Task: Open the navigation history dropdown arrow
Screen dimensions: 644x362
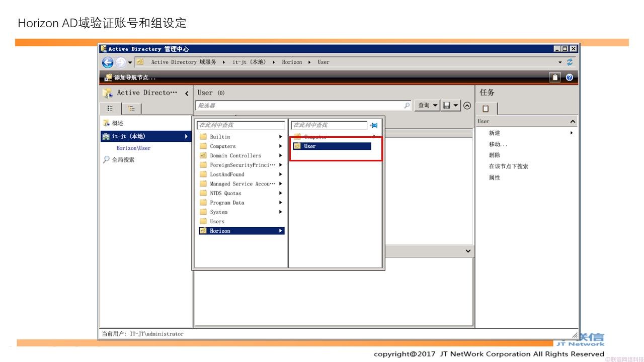Action: click(x=130, y=62)
